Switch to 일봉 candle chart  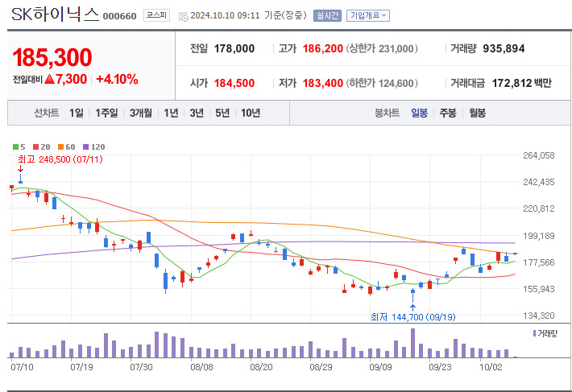tap(419, 113)
